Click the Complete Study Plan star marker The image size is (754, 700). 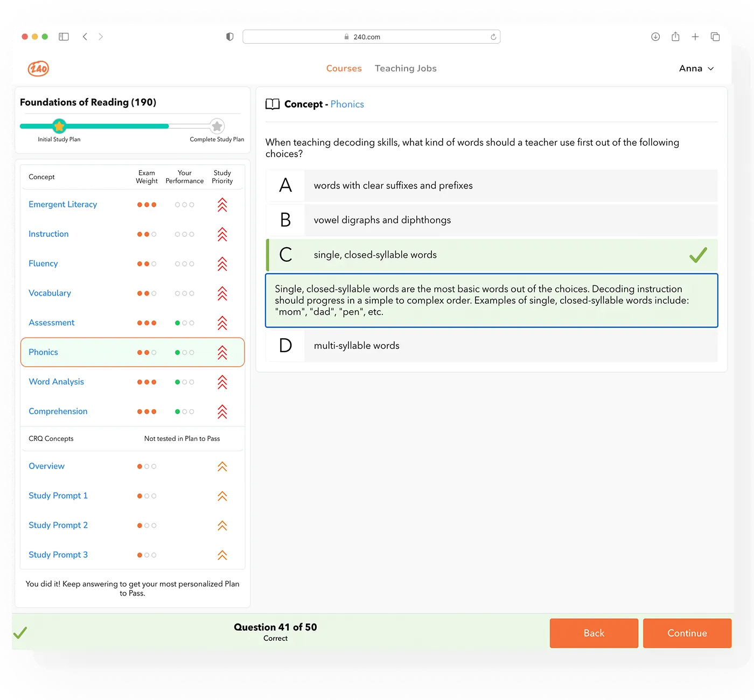(x=217, y=127)
